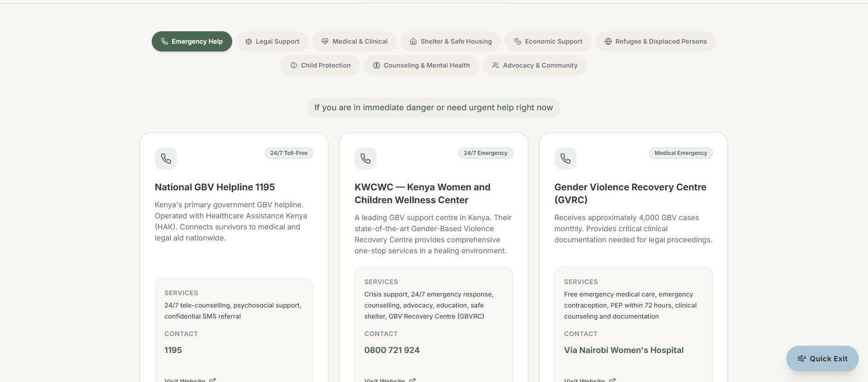Screen dimensions: 868x382
Task: Click the CONTACT label on KWCWC card
Action: (381, 334)
